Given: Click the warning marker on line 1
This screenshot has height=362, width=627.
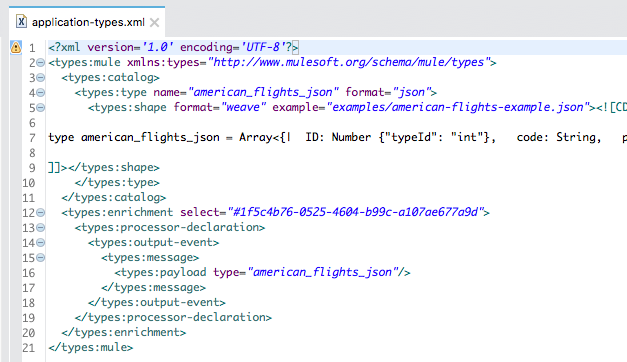Looking at the screenshot, I should click(x=16, y=47).
